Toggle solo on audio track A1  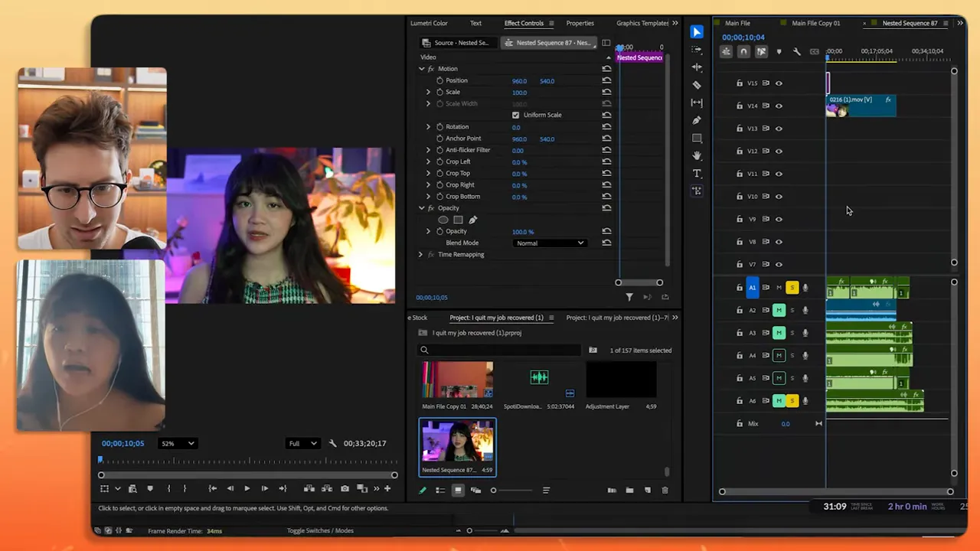pos(792,288)
